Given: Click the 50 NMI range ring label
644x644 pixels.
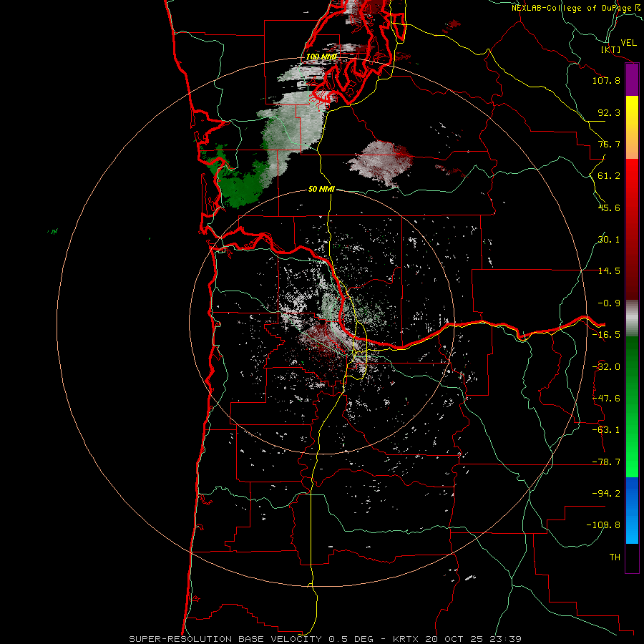Looking at the screenshot, I should (x=321, y=190).
